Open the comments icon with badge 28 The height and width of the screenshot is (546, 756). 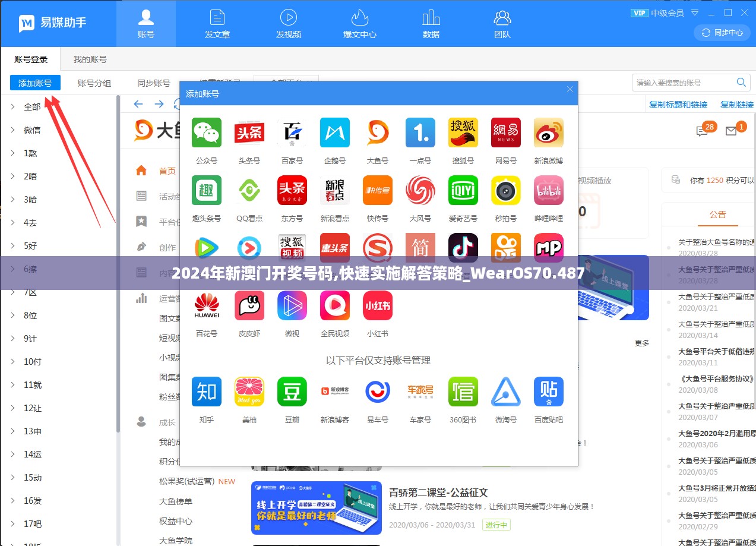[x=702, y=131]
